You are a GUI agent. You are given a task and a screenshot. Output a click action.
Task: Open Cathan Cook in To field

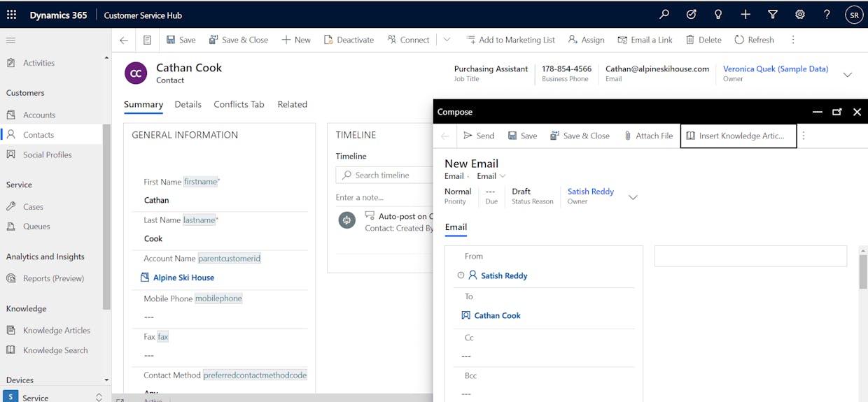coord(497,315)
